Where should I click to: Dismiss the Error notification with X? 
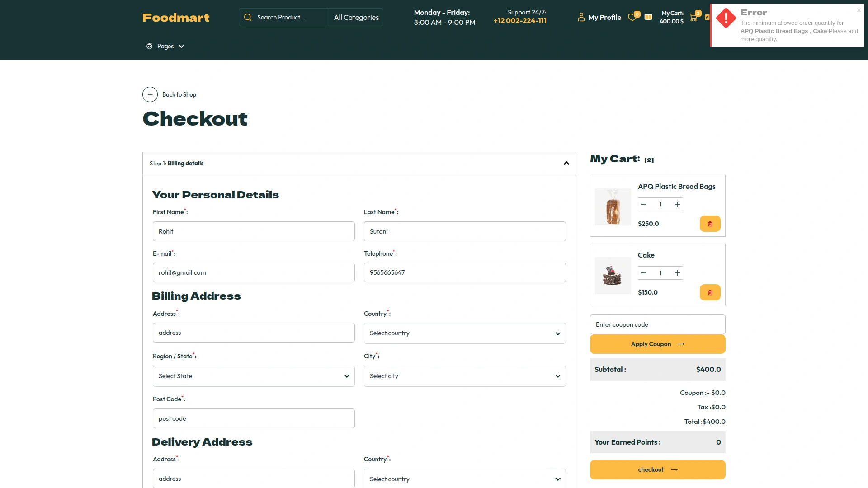point(859,10)
